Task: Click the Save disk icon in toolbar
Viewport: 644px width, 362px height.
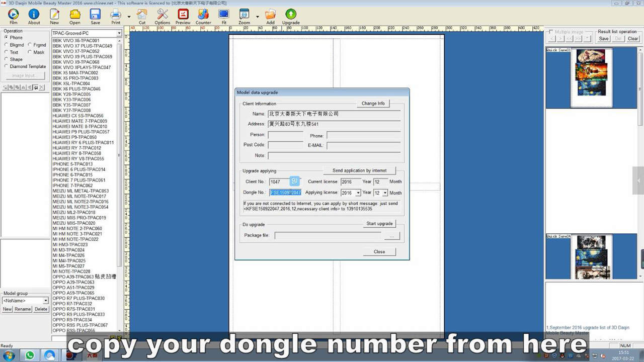Action: pyautogui.click(x=95, y=16)
